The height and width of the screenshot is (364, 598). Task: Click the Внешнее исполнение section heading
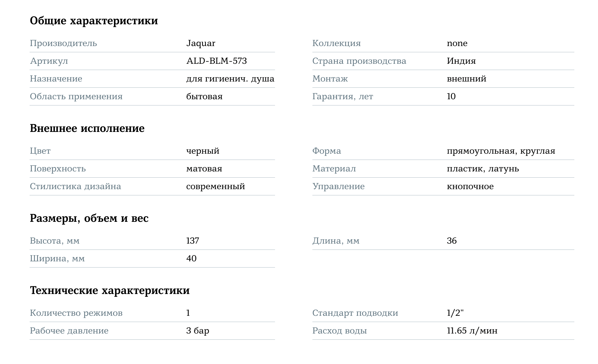(x=87, y=128)
